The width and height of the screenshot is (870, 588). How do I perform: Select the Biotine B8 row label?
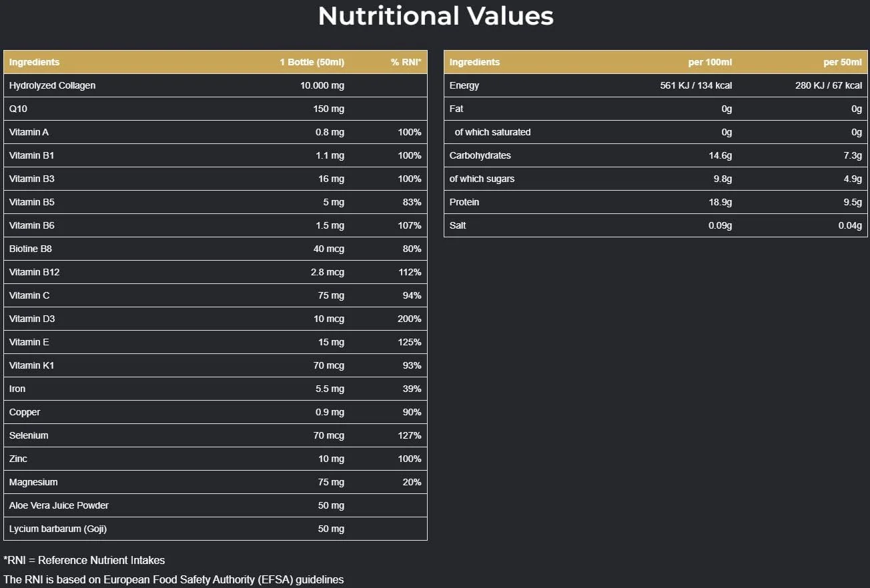tap(31, 249)
